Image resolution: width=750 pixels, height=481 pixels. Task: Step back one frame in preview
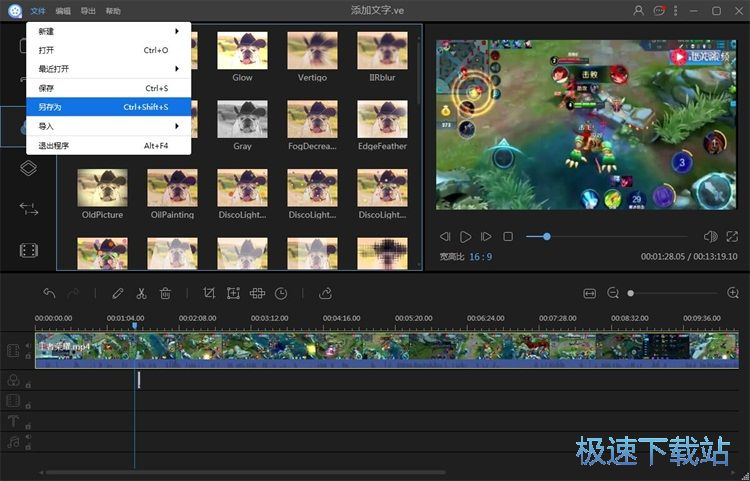(445, 236)
